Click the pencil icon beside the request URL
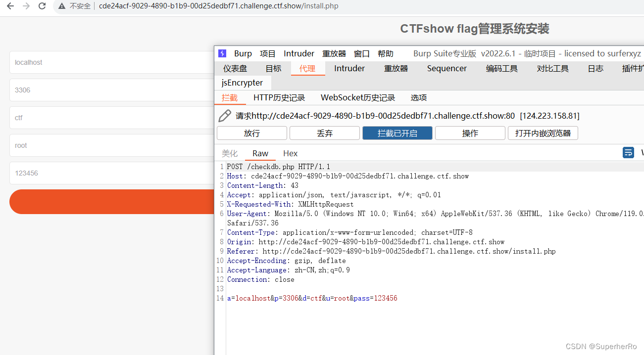 point(225,115)
